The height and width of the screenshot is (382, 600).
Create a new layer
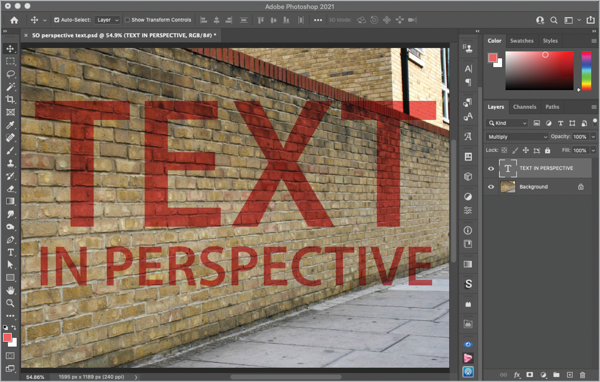coord(569,375)
